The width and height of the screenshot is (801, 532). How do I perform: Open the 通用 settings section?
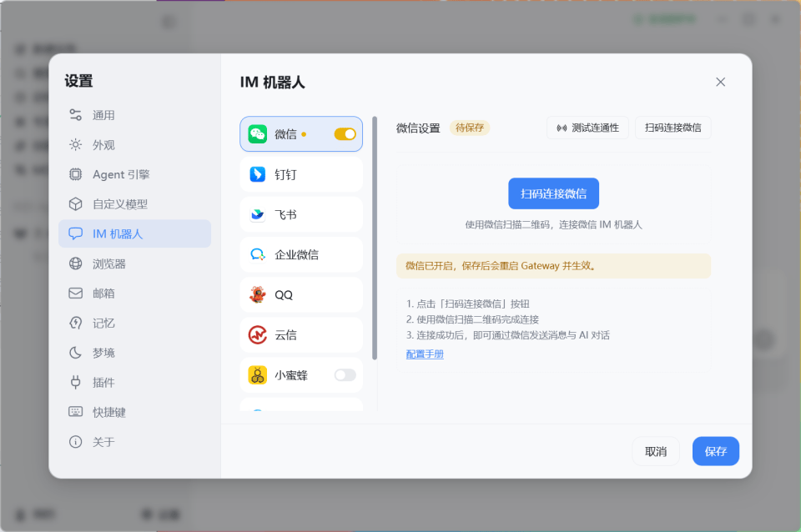(x=135, y=115)
